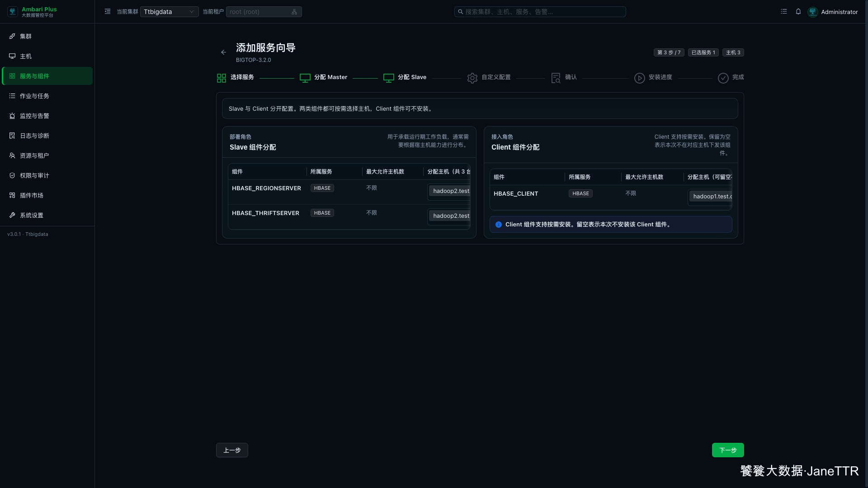
Task: Click the search magnifier icon
Action: pos(460,12)
